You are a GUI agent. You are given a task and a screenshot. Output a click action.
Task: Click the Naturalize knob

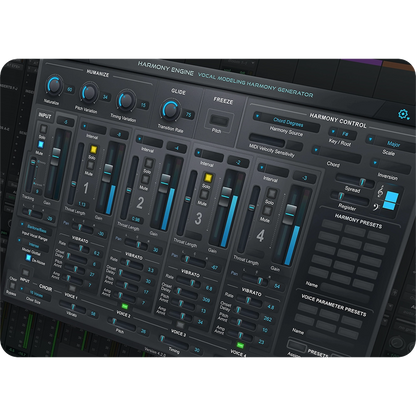coord(53,85)
